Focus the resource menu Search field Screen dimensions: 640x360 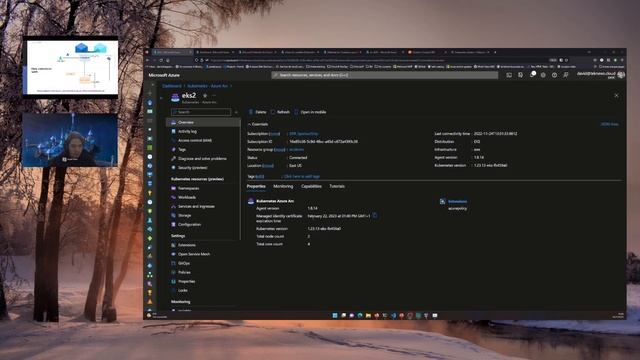click(x=201, y=112)
